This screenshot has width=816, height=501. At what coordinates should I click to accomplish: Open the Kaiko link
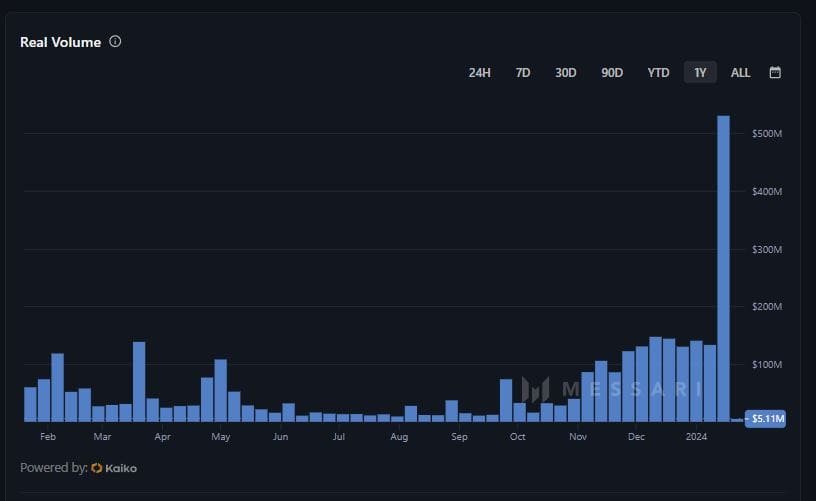[x=114, y=468]
